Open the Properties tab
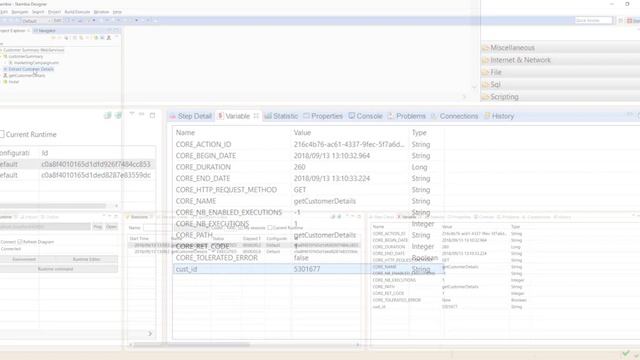Viewport: 640px width, 360px height. point(323,116)
